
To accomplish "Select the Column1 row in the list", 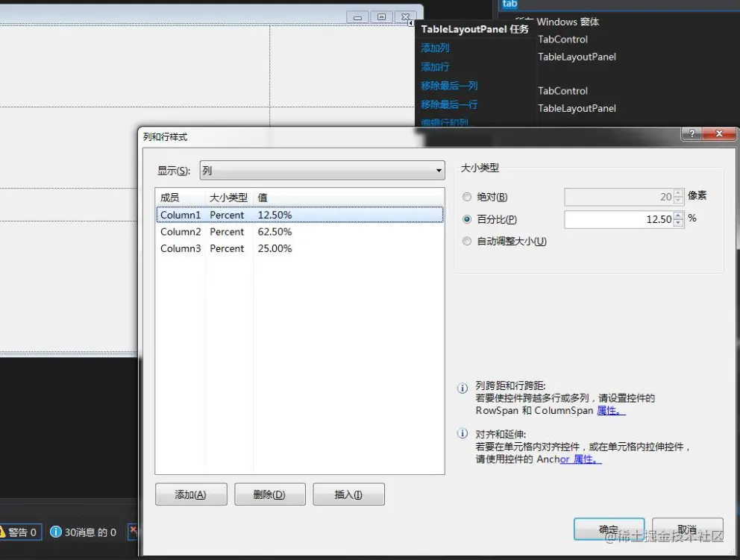I will click(300, 215).
